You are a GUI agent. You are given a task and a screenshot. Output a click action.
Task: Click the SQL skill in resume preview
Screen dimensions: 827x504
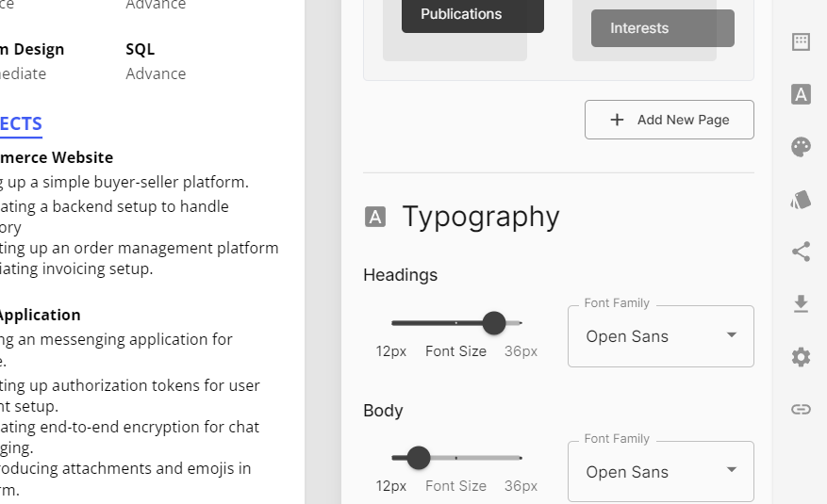[140, 49]
